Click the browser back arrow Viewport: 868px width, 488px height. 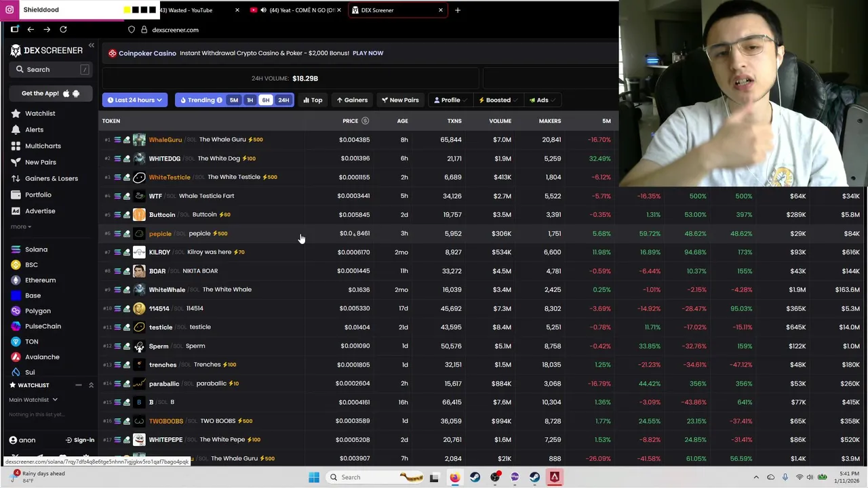[x=31, y=30]
